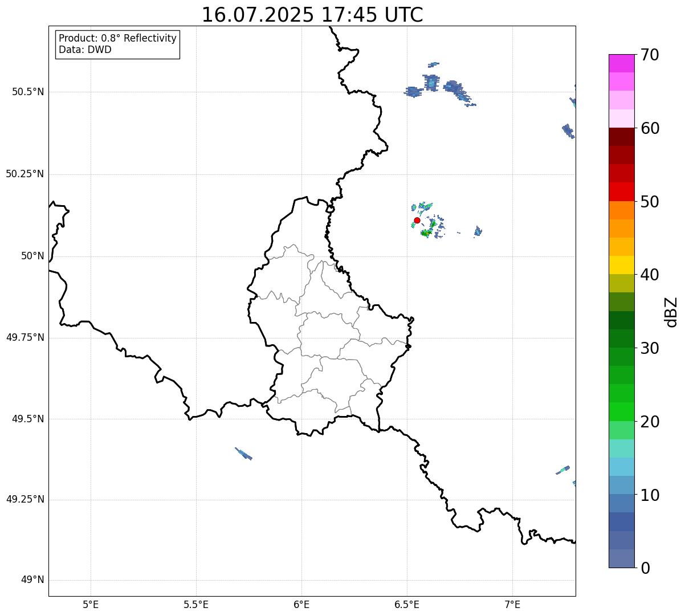Click the green echo cell below the red marker
Viewport: 685px width, 616px height.
coord(426,233)
